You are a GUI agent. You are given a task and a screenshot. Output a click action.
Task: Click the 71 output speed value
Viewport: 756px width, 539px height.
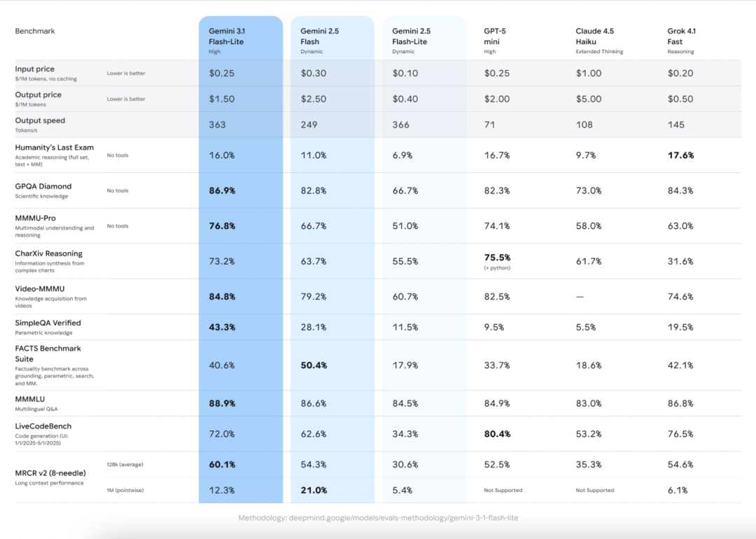click(x=489, y=125)
